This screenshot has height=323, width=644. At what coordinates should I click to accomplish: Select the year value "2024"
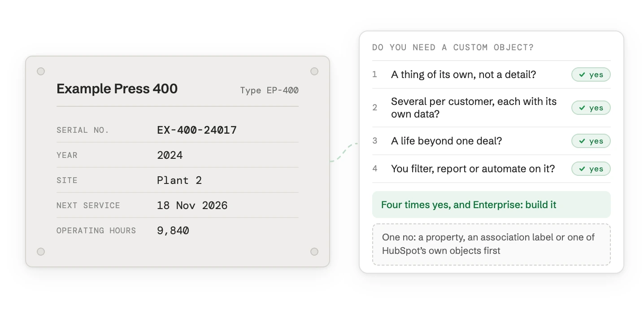click(170, 155)
